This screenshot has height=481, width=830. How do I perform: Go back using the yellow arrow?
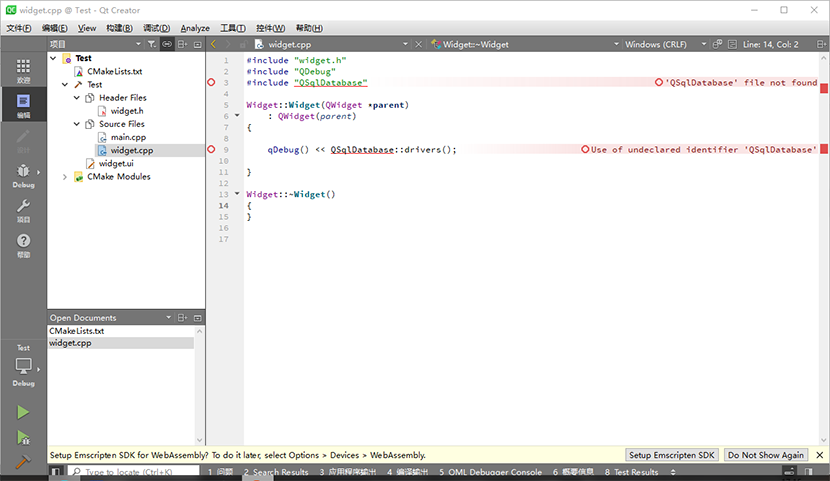[213, 44]
